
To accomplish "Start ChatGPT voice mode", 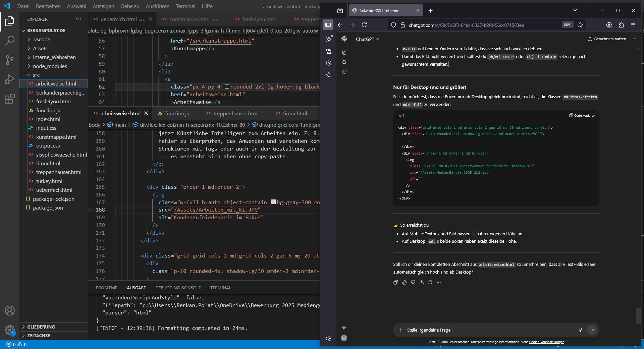I will 592,330.
